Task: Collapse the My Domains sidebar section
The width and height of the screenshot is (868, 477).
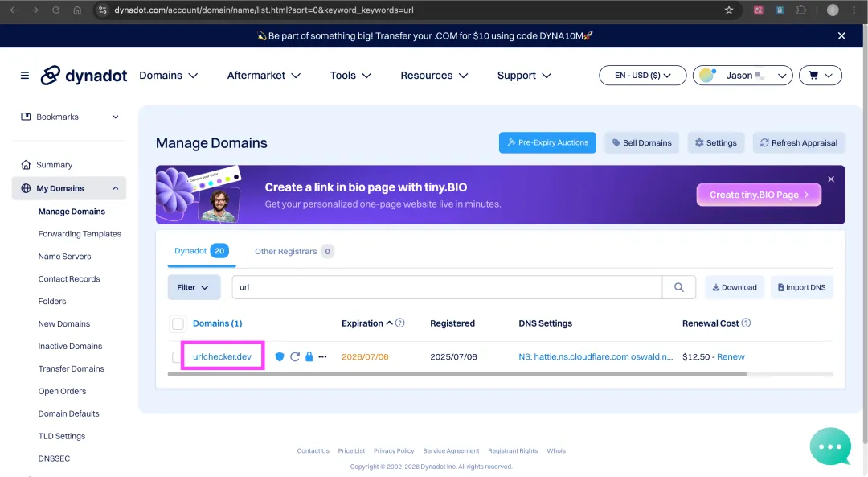Action: tap(69, 188)
